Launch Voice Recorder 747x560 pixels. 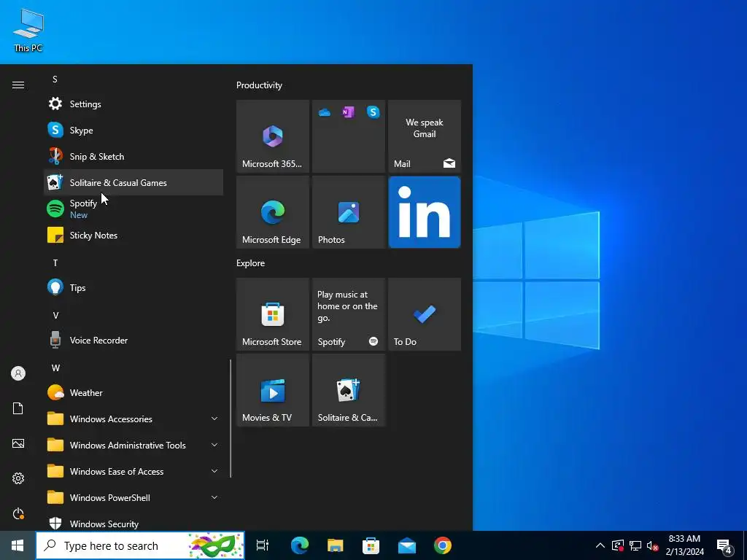tap(133, 340)
